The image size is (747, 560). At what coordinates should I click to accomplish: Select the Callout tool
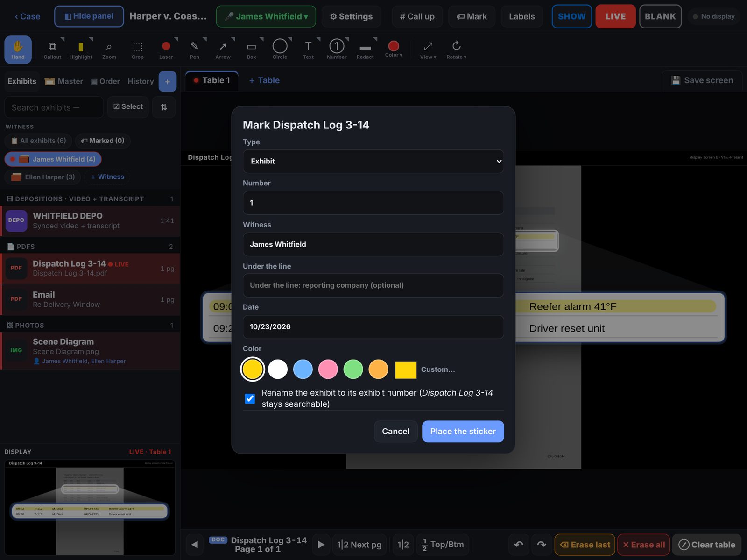pyautogui.click(x=52, y=50)
